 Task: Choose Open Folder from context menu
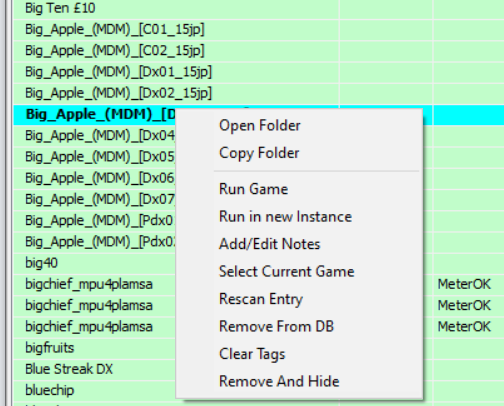pyautogui.click(x=260, y=126)
